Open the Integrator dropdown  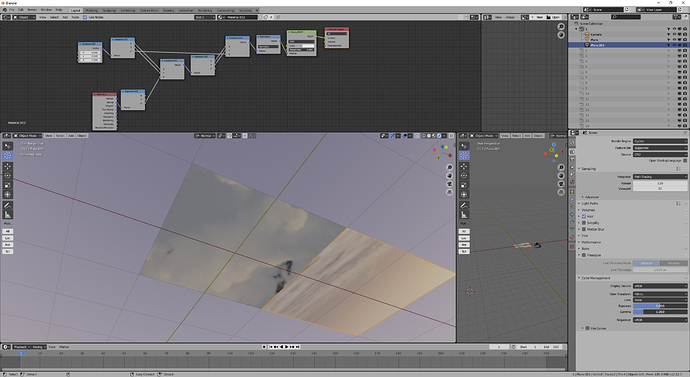(660, 176)
